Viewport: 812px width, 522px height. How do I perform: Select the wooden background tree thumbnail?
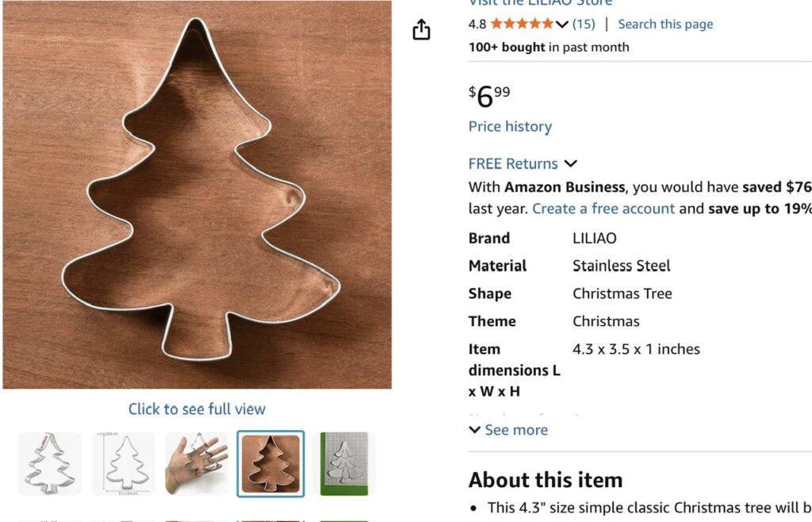pyautogui.click(x=270, y=464)
